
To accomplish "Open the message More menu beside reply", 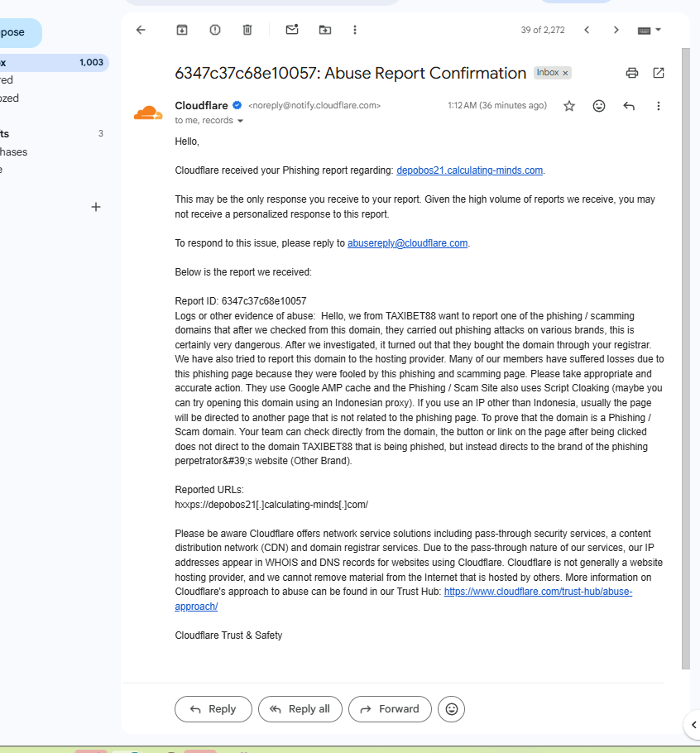I will (659, 106).
